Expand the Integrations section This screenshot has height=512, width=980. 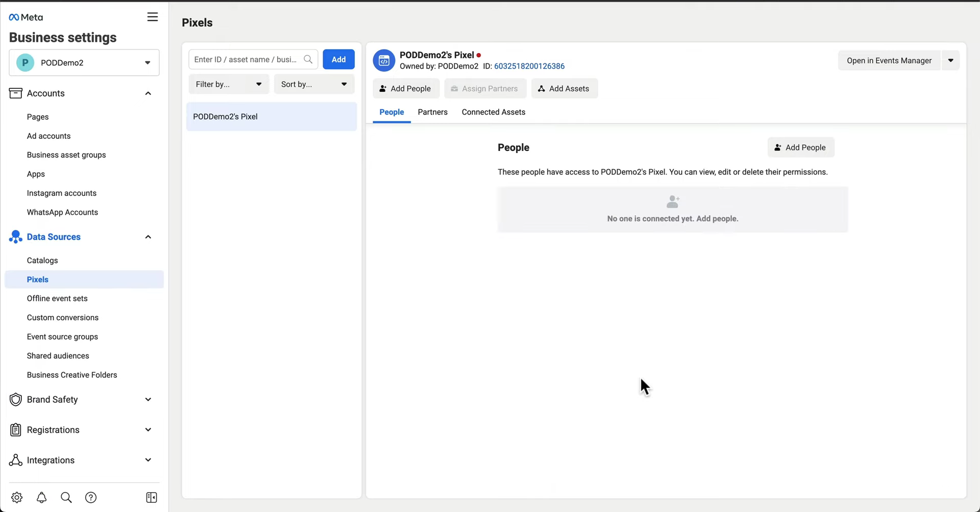[148, 460]
